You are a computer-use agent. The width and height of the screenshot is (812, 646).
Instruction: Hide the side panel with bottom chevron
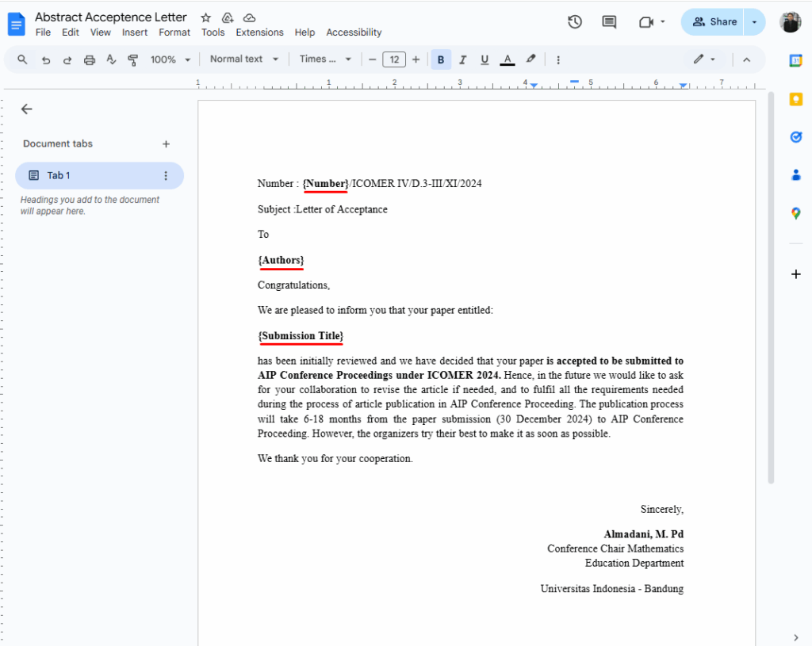point(795,637)
